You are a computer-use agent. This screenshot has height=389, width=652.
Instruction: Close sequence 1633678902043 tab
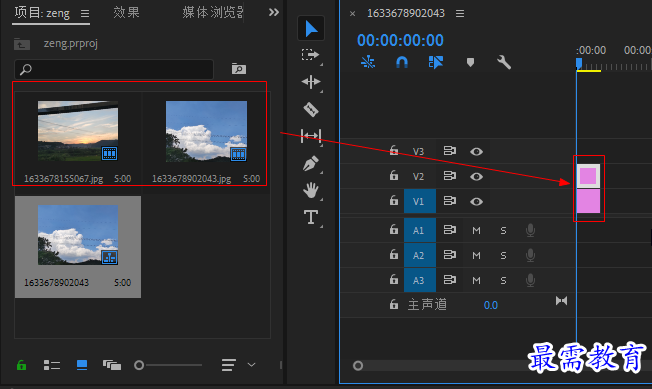[352, 14]
